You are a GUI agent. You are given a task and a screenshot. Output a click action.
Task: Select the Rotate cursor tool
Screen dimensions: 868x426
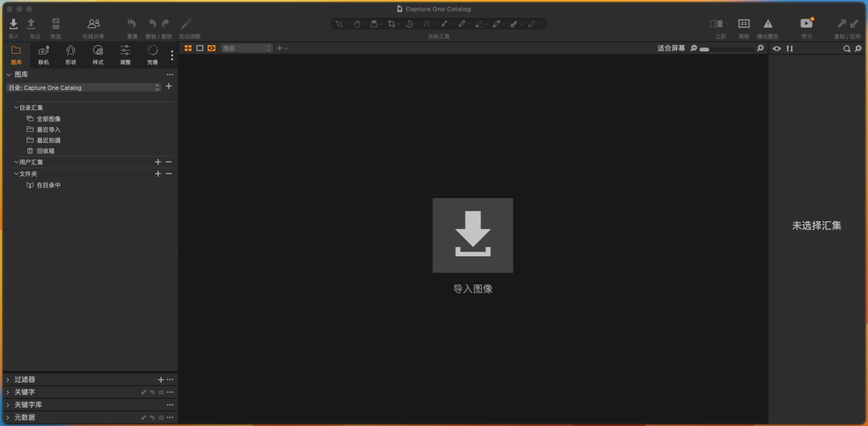410,24
